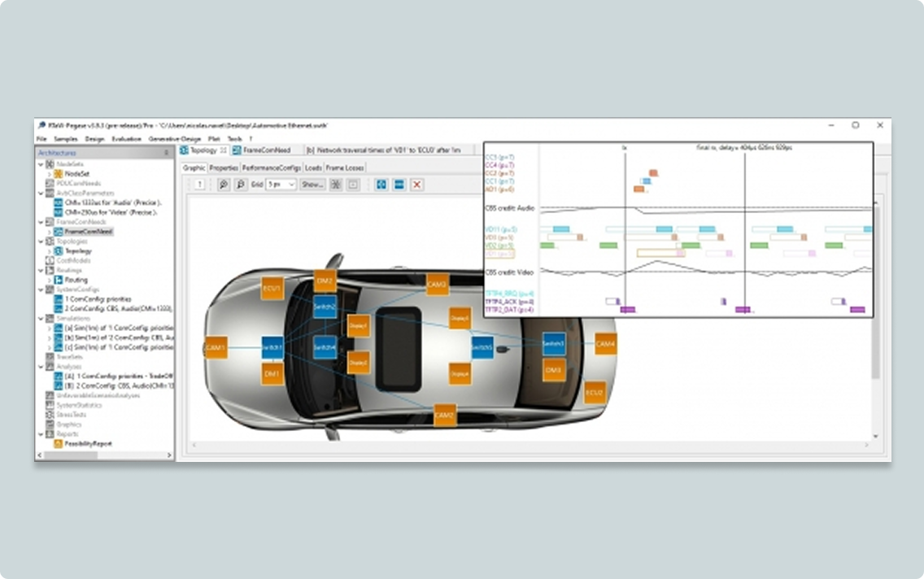Open the Evaluation menu
924x579 pixels.
(x=126, y=139)
